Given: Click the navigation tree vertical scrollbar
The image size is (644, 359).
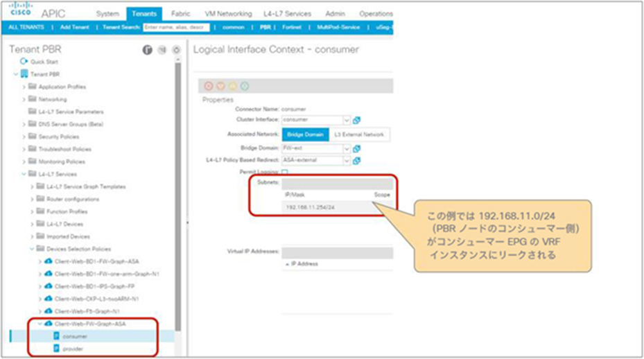Looking at the screenshot, I should tap(178, 195).
